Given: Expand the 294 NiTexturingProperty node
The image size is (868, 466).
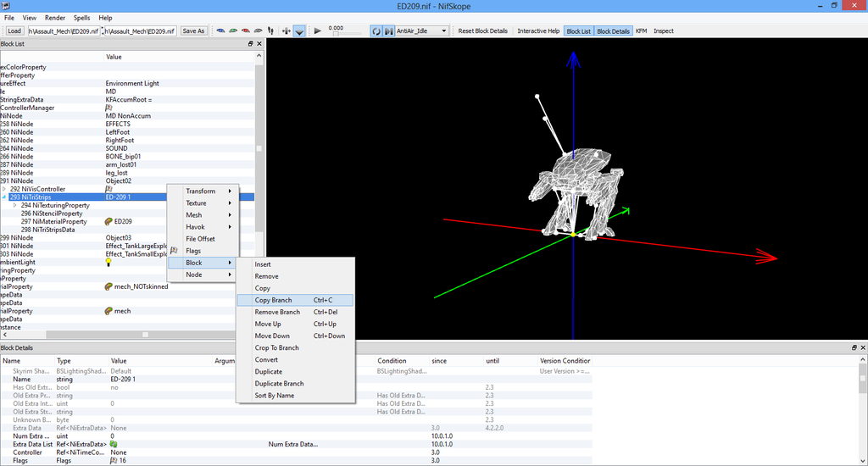Looking at the screenshot, I should pos(15,205).
